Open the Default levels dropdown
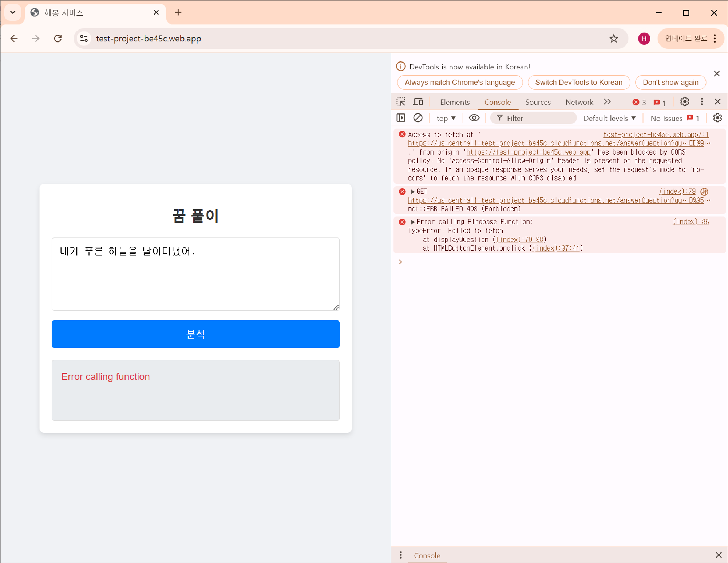 609,118
